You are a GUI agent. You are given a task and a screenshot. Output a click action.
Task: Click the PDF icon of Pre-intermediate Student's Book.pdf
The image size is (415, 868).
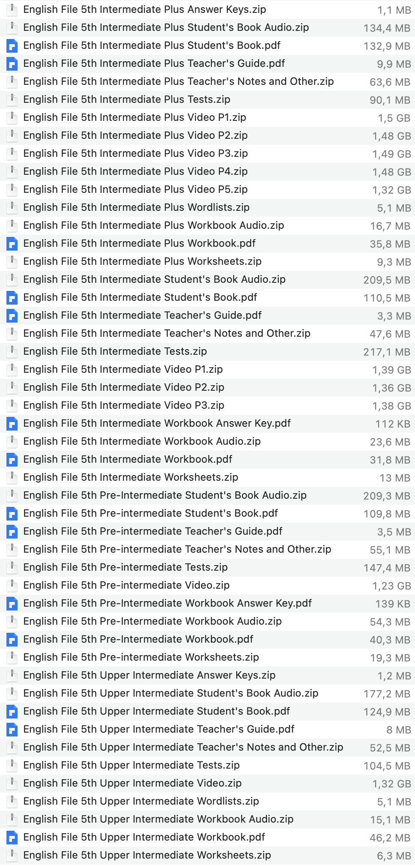[12, 513]
